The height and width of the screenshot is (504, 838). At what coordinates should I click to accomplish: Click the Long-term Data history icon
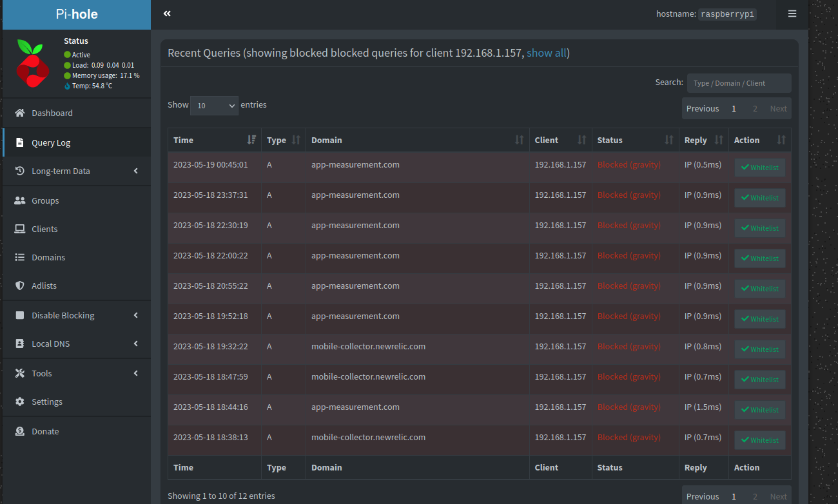pos(19,171)
